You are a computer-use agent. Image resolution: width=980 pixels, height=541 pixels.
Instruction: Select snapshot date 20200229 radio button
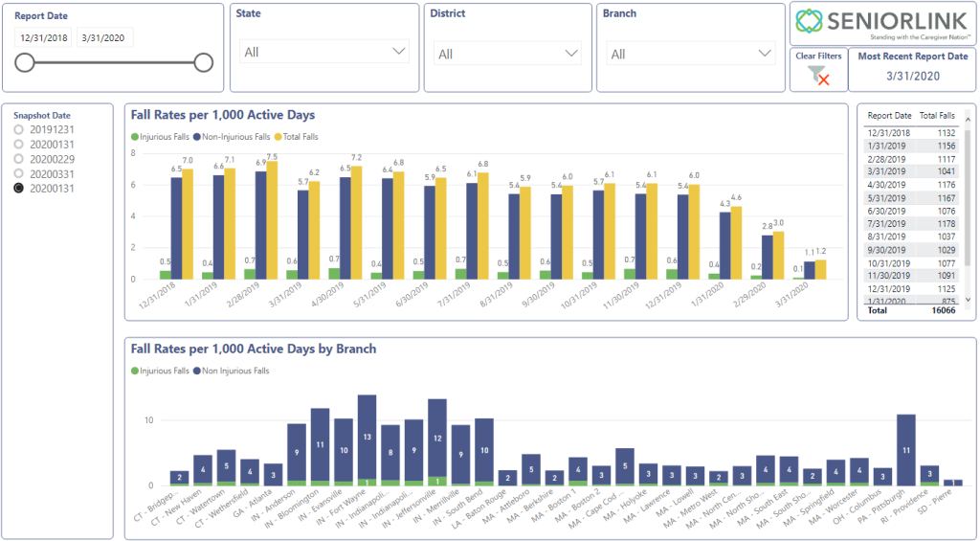(19, 159)
